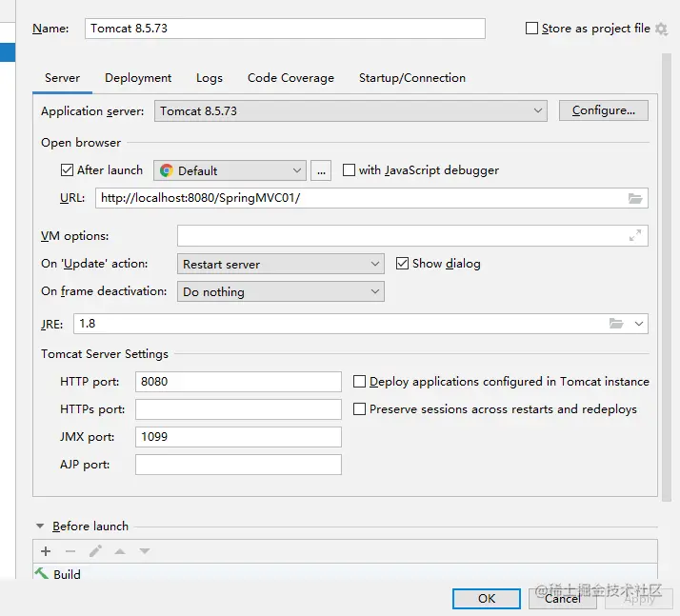Viewport: 680px width, 616px height.
Task: Click the Configure... button
Action: pyautogui.click(x=603, y=110)
